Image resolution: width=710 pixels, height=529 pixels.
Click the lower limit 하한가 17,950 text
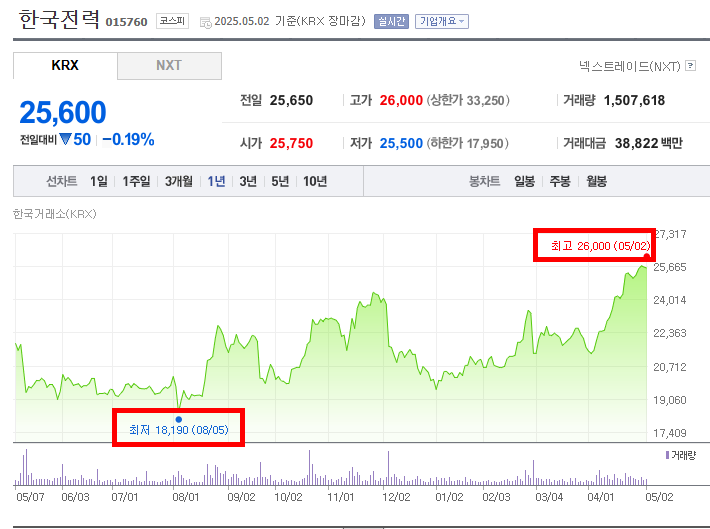(x=467, y=143)
